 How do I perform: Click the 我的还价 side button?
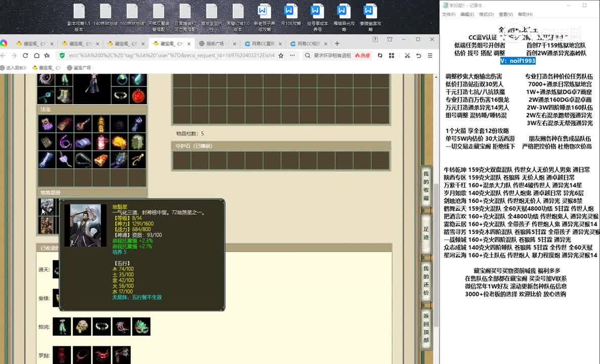click(426, 280)
